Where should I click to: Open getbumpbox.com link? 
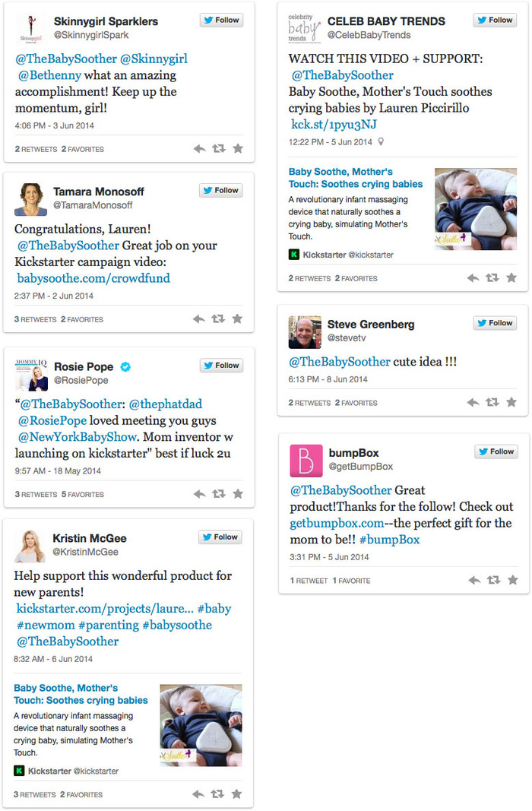pos(337,524)
